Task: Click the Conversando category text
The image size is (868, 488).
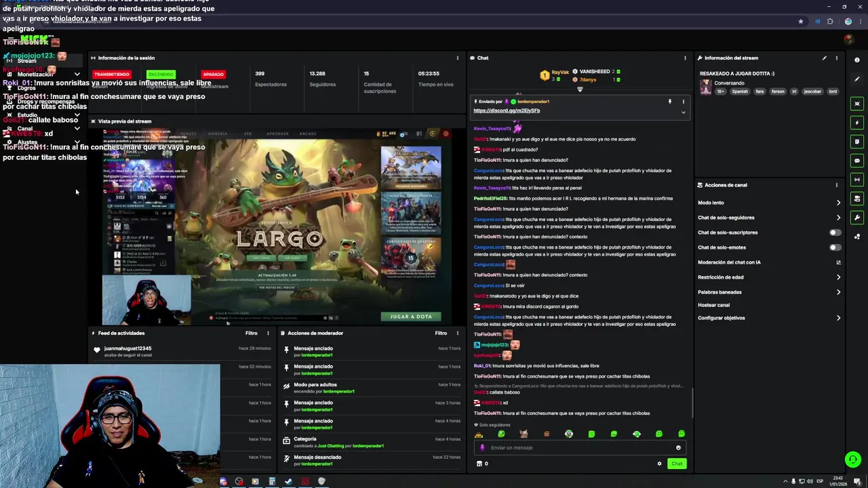Action: pyautogui.click(x=729, y=83)
